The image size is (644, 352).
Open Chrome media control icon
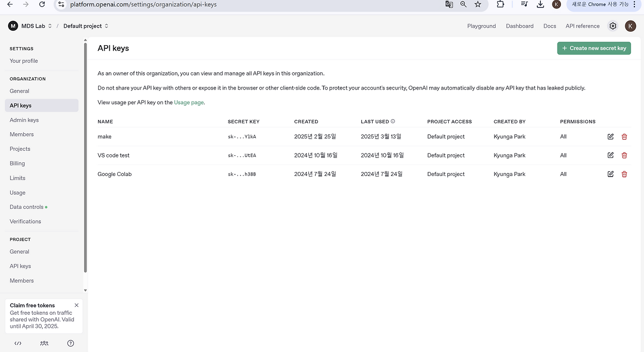524,5
